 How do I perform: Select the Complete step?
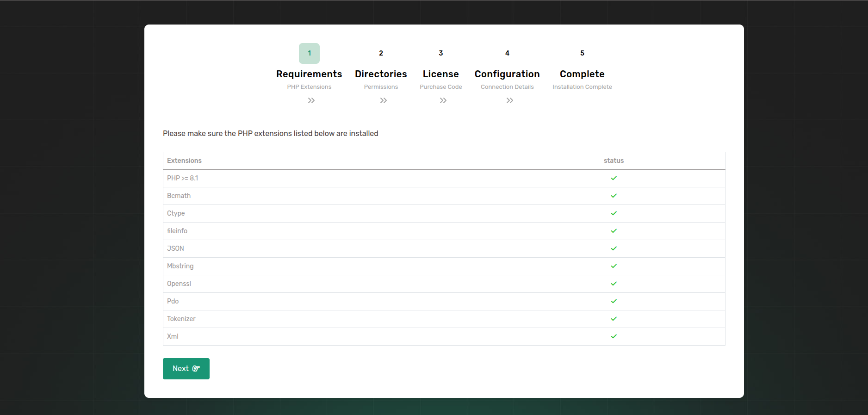(582, 74)
